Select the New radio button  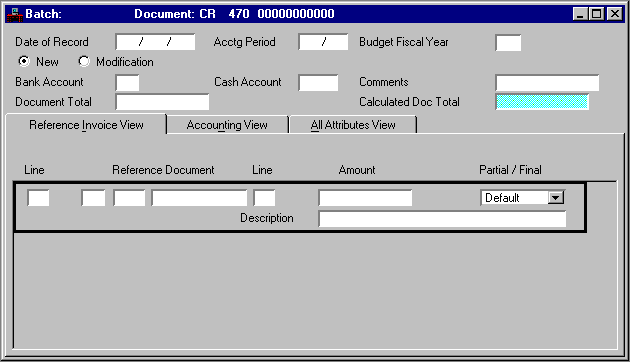point(24,61)
